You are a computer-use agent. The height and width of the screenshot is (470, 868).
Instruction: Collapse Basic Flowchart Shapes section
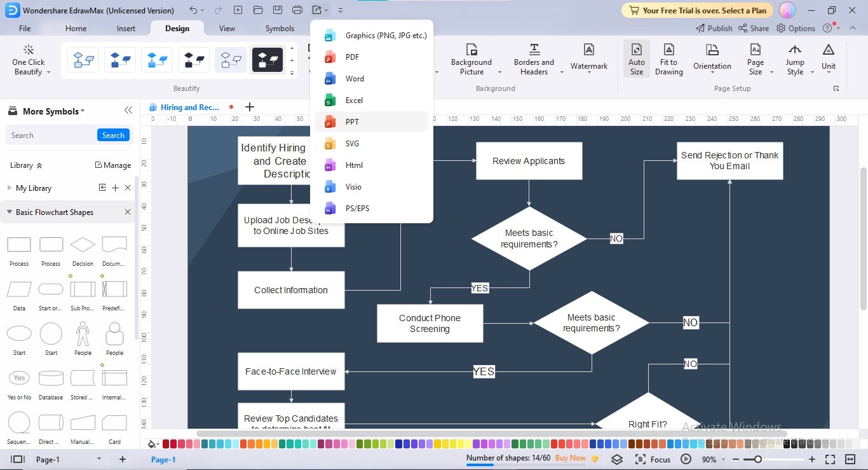10,212
